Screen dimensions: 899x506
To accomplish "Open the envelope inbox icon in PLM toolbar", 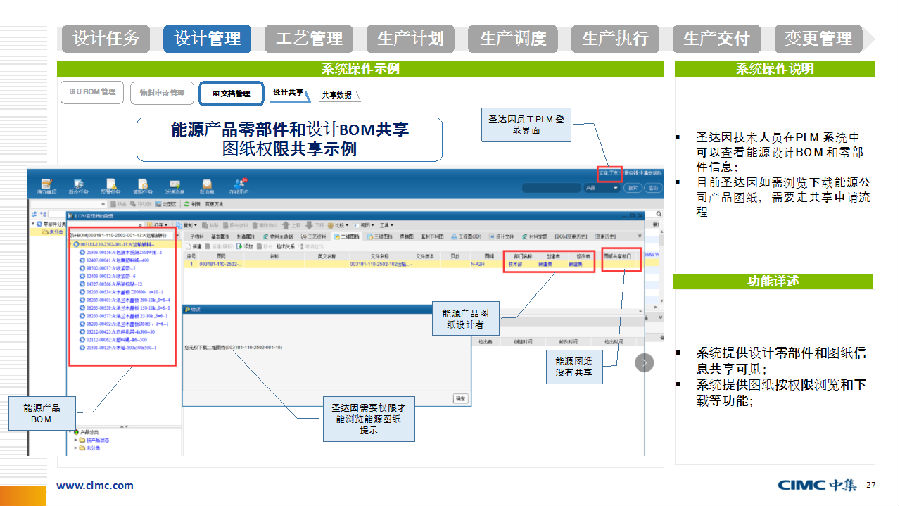I will tap(207, 185).
